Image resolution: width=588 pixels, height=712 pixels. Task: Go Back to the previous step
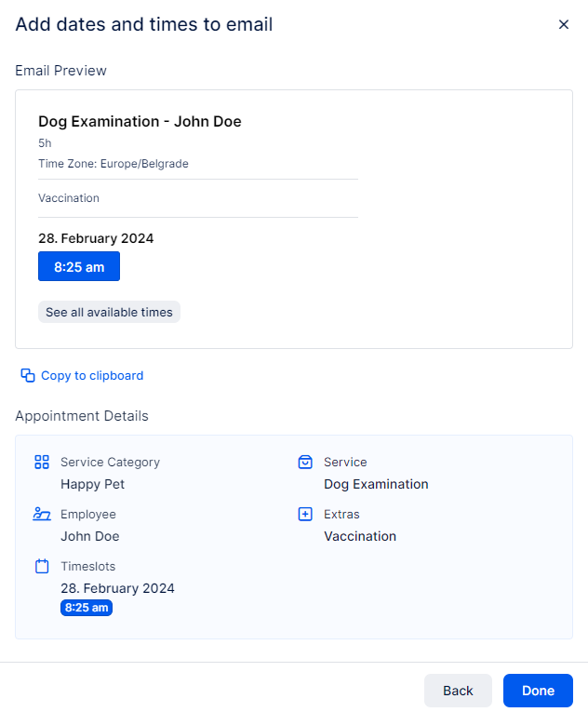pyautogui.click(x=458, y=691)
